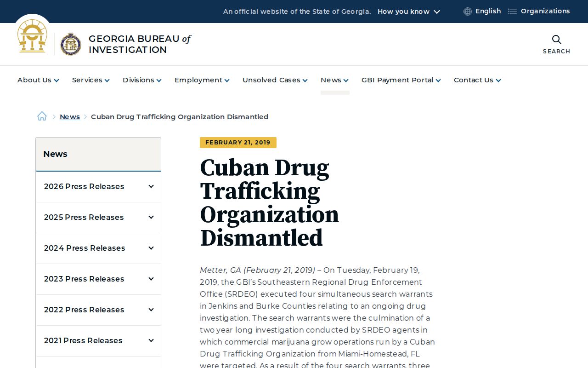This screenshot has width=588, height=368.
Task: Click the Georgia Bureau of Investigation title
Action: 140,44
